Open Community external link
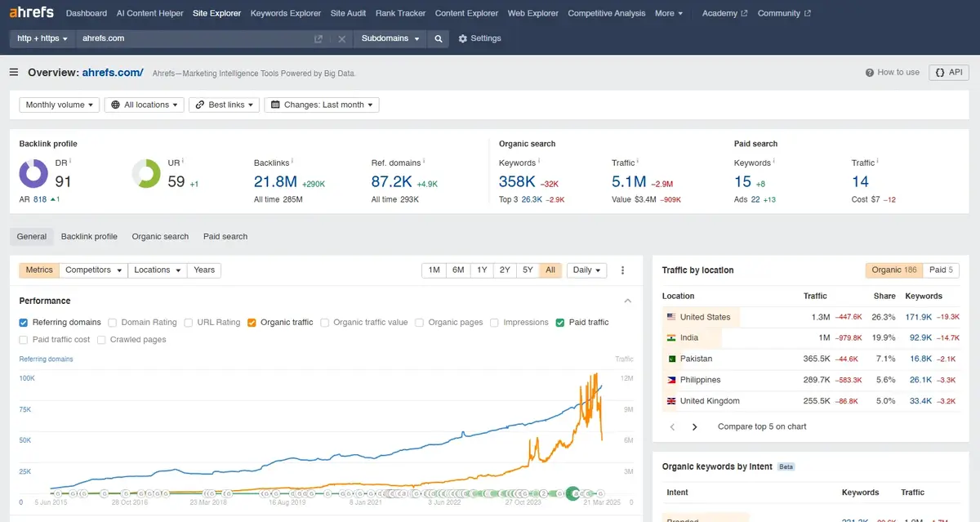This screenshot has height=522, width=980. click(784, 13)
